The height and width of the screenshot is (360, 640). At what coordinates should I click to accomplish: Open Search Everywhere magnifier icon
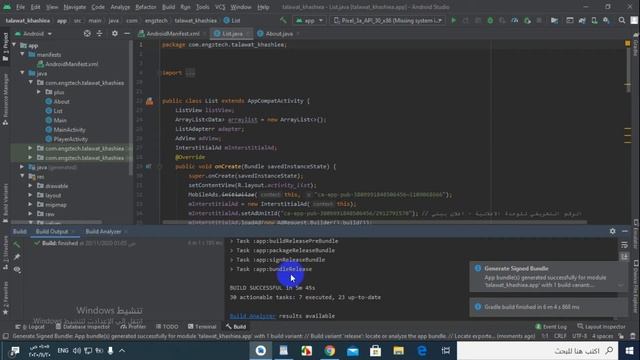[622, 20]
